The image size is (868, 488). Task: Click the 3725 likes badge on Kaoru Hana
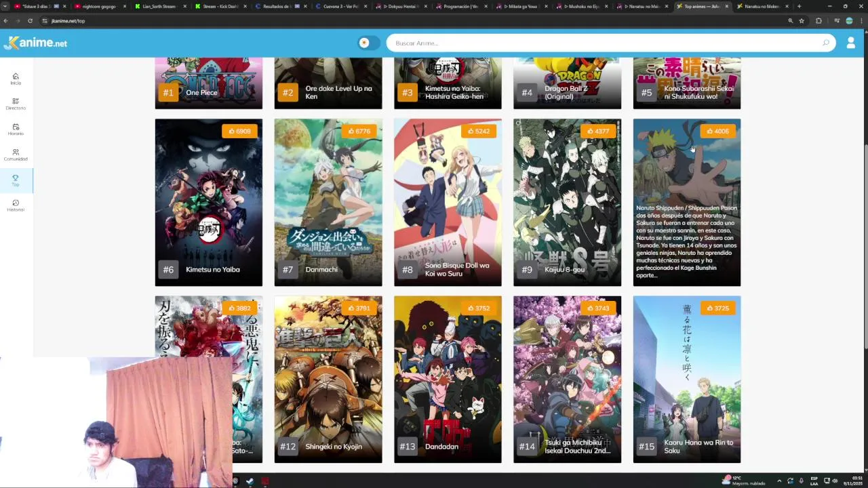tap(717, 308)
